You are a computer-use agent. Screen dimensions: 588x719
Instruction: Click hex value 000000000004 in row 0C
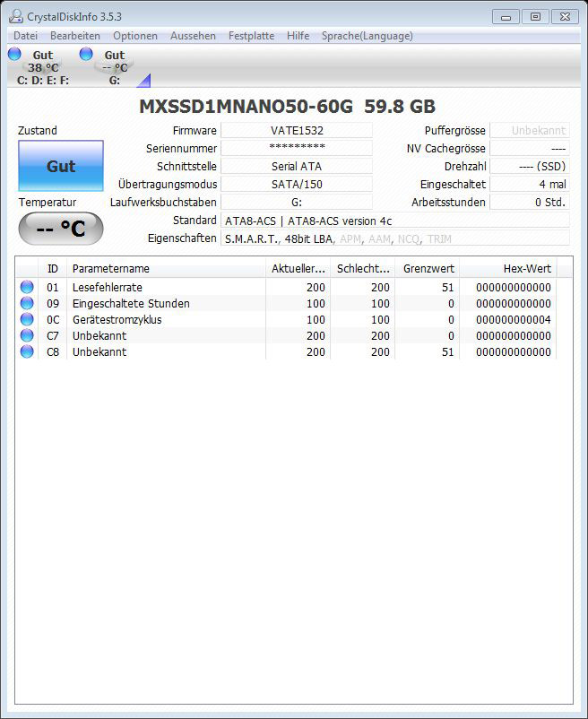(514, 320)
